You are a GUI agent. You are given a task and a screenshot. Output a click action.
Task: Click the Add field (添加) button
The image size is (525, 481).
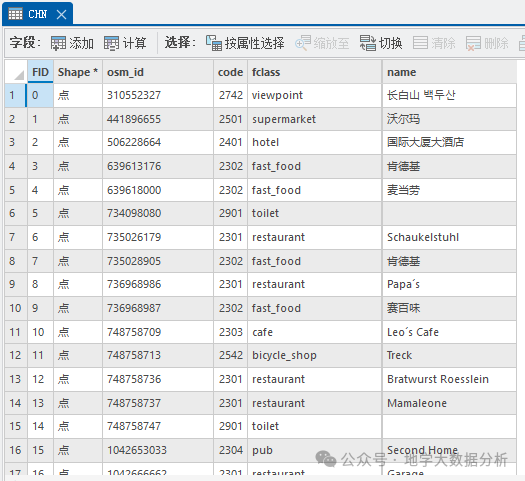[72, 43]
